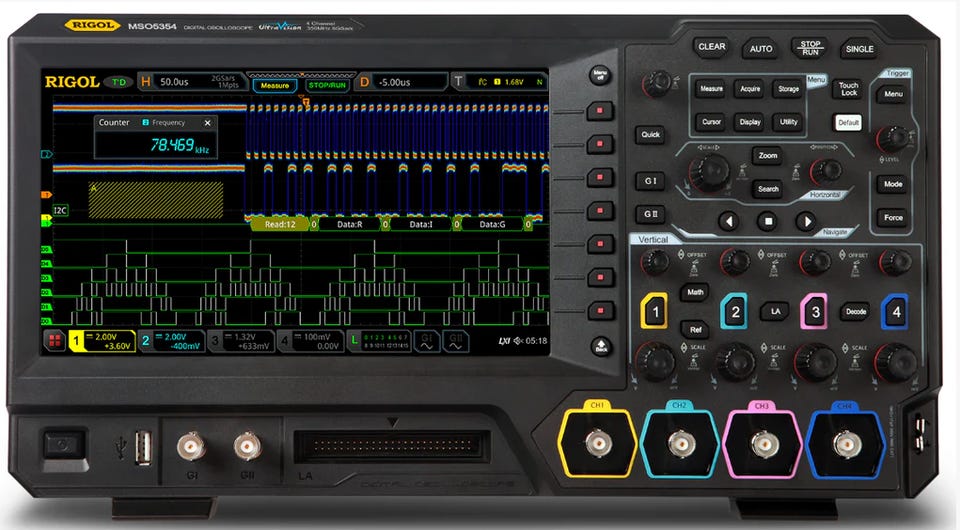
Task: Open channel 4 label showing 100mV 0.00V
Action: pyautogui.click(x=310, y=342)
